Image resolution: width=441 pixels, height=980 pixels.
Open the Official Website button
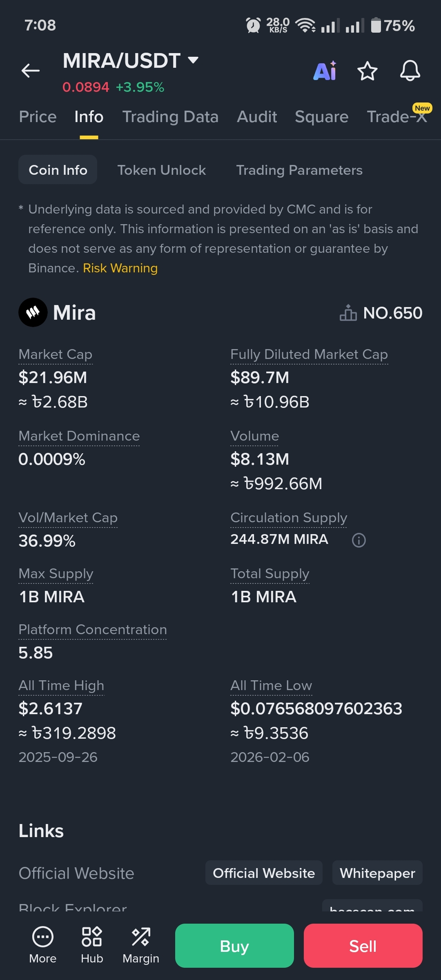264,873
